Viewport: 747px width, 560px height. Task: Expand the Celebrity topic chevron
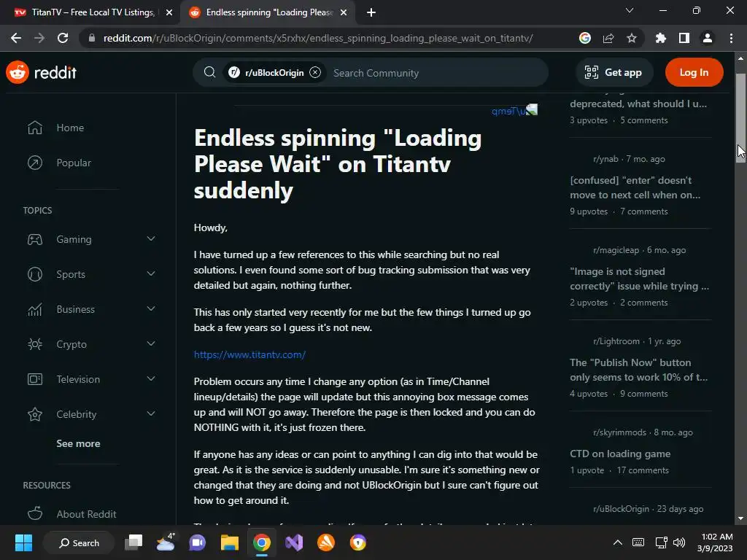click(151, 414)
